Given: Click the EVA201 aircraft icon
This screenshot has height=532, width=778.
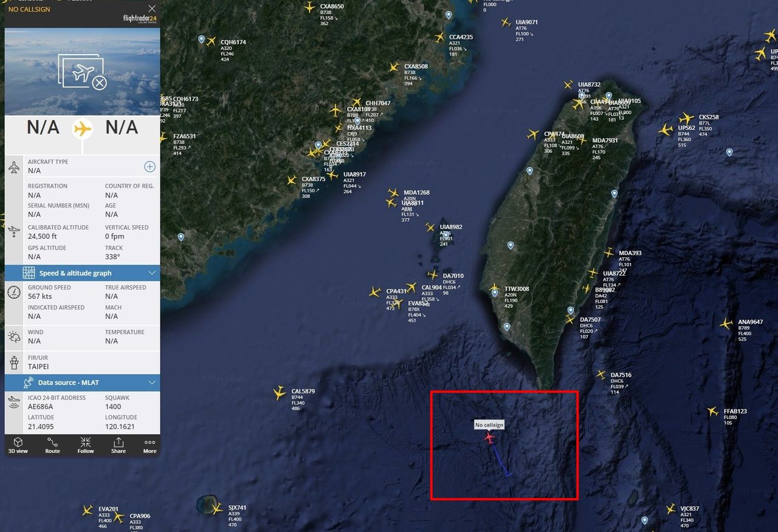Looking at the screenshot, I should [x=88, y=510].
